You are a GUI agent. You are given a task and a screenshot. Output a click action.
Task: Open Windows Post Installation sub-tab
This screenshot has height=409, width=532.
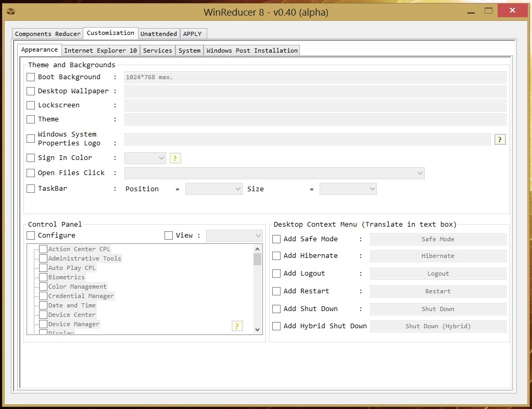(x=252, y=50)
